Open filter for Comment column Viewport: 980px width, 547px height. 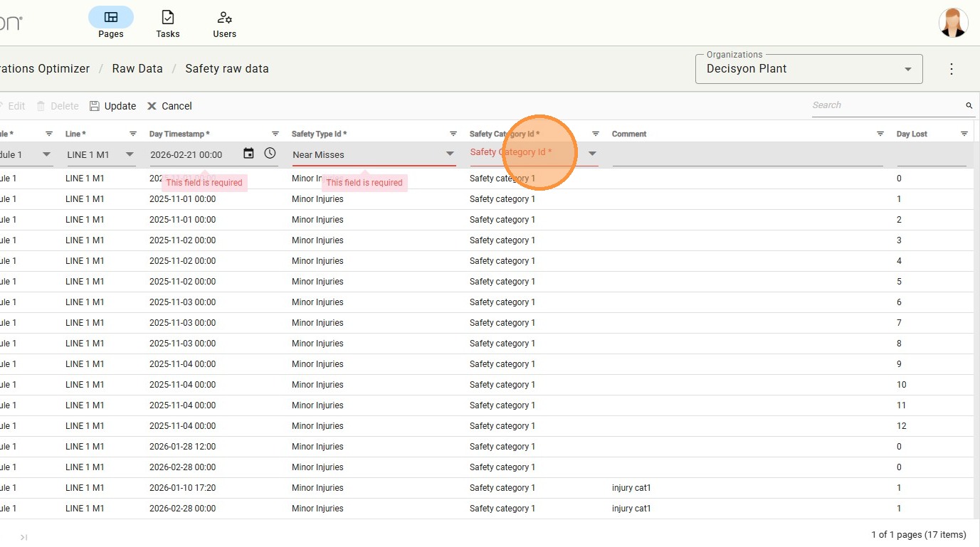coord(880,134)
